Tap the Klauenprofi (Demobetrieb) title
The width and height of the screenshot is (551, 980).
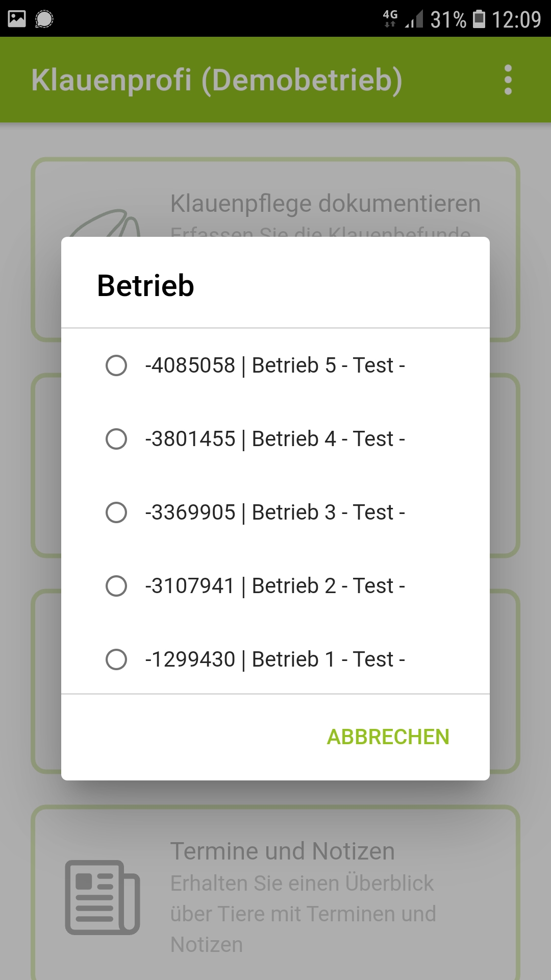pos(217,80)
